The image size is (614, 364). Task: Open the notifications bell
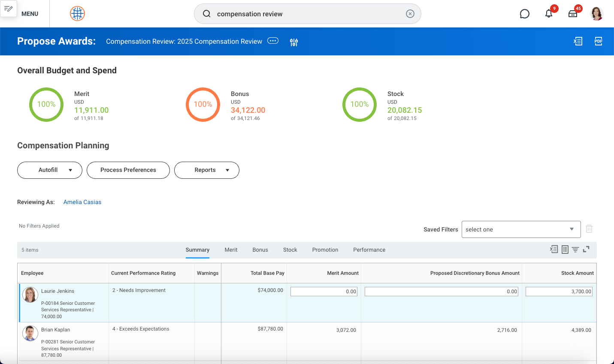[549, 13]
